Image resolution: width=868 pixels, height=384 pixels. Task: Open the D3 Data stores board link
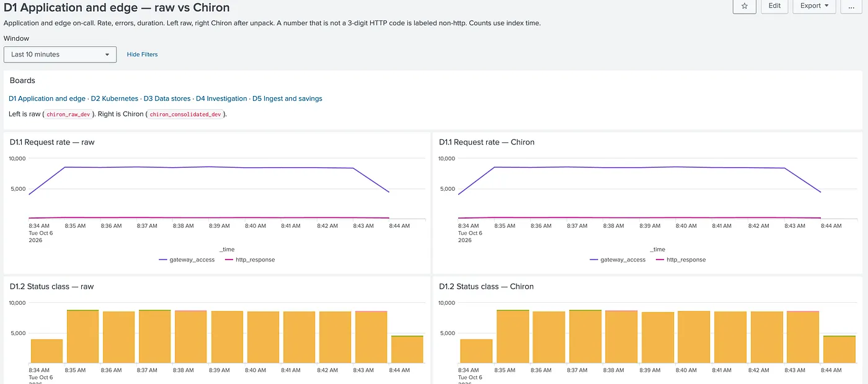pos(167,98)
